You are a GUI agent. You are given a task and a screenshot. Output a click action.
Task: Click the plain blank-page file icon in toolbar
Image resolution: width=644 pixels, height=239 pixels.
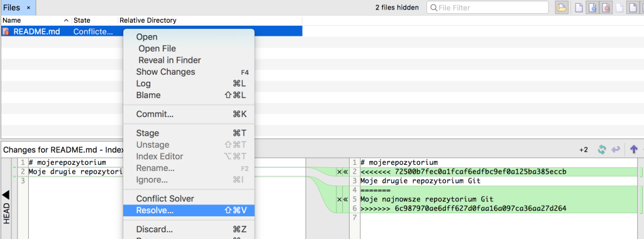point(579,8)
